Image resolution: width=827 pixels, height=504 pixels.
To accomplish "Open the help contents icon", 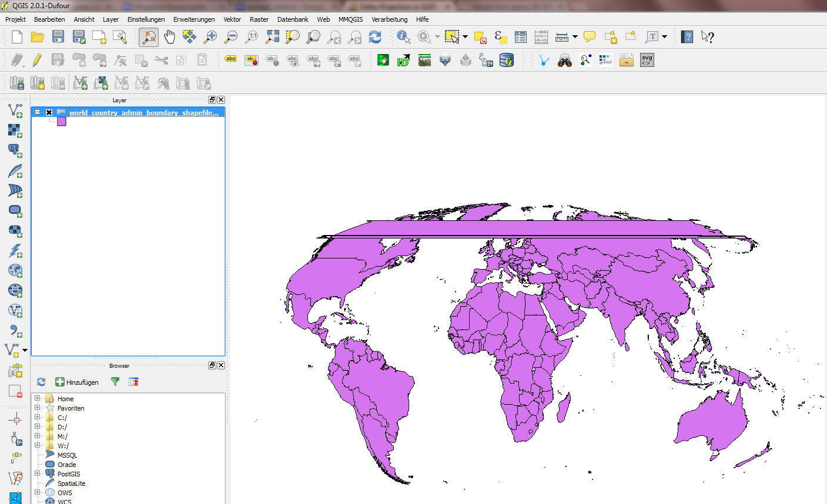I will pyautogui.click(x=687, y=37).
